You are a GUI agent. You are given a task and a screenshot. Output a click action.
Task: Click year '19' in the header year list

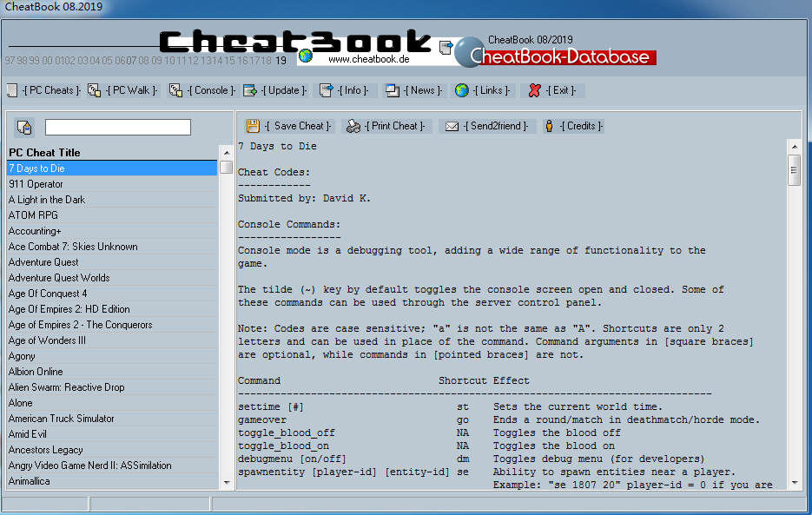281,61
